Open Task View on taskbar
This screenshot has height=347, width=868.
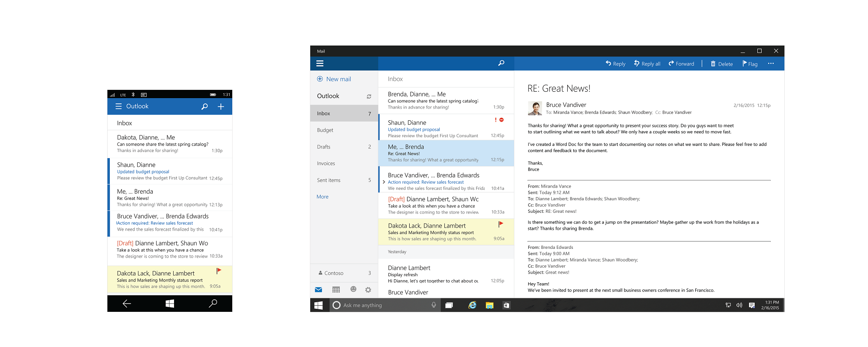(449, 305)
